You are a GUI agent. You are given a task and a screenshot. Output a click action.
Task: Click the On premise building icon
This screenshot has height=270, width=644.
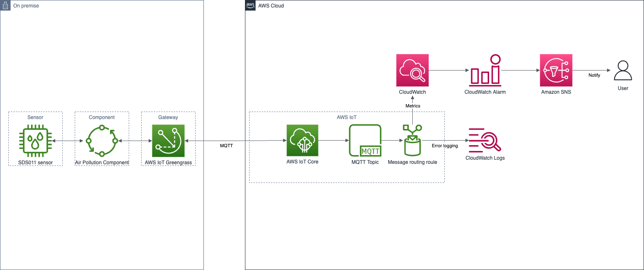5,5
